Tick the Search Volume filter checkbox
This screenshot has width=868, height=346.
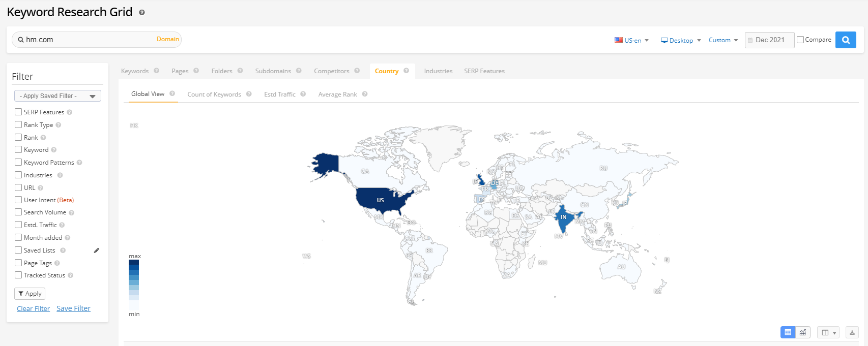point(18,212)
